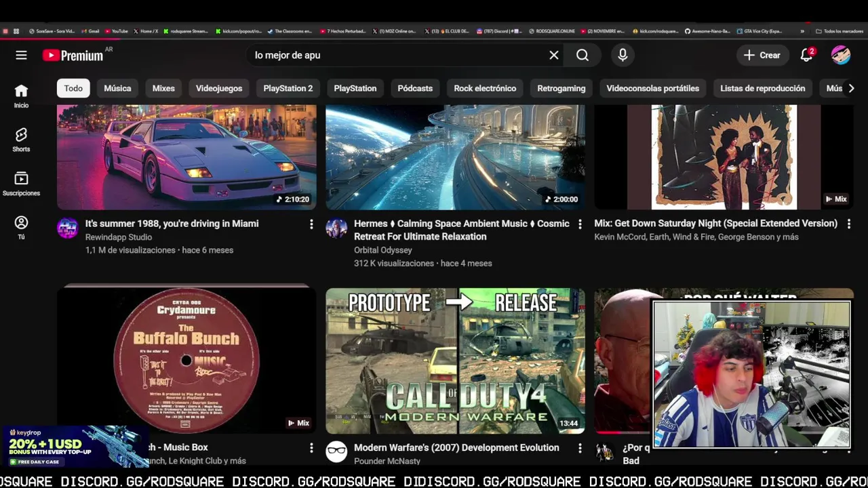Open the Home / X bookmark
Viewport: 868px width, 488px height.
pos(146,31)
